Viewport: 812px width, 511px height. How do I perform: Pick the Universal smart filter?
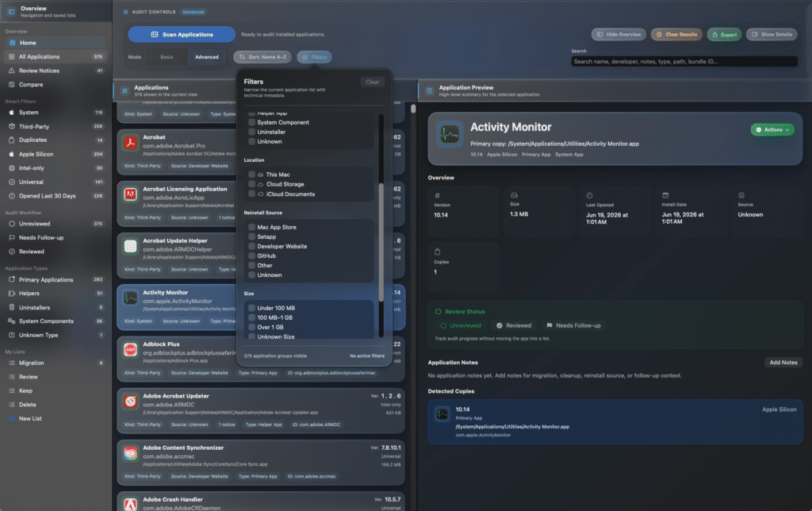(x=56, y=182)
